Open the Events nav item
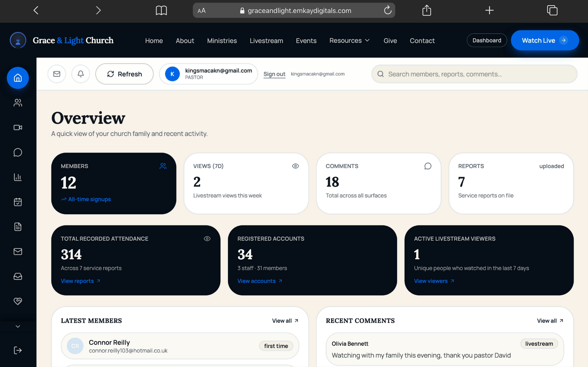Screen dimensions: 588x367 [x=306, y=41]
